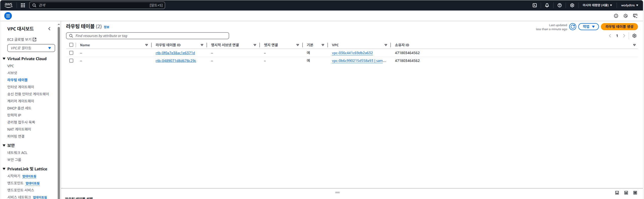Image resolution: width=644 pixels, height=199 pixels.
Task: Open table preferences gear icon
Action: pos(634,36)
